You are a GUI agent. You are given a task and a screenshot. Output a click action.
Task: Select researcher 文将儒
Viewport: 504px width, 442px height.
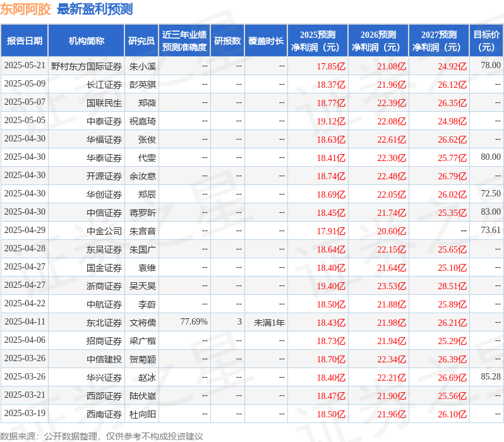point(142,323)
